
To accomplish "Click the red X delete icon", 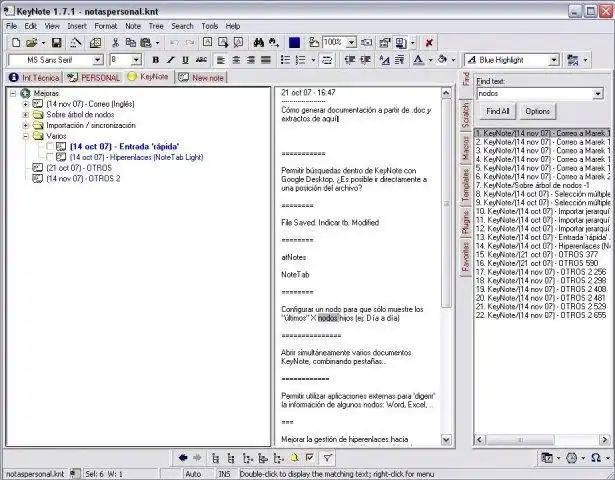I will [x=429, y=42].
